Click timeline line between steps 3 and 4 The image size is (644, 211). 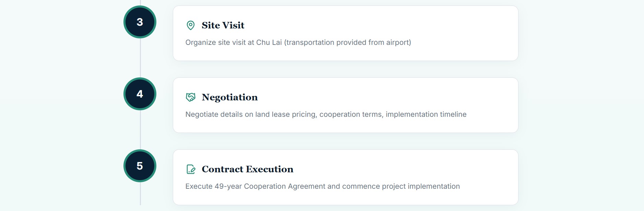click(140, 58)
